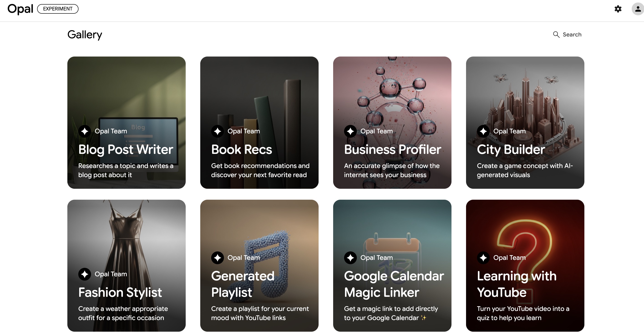Click the sparkle icon on City Builder card

(483, 131)
